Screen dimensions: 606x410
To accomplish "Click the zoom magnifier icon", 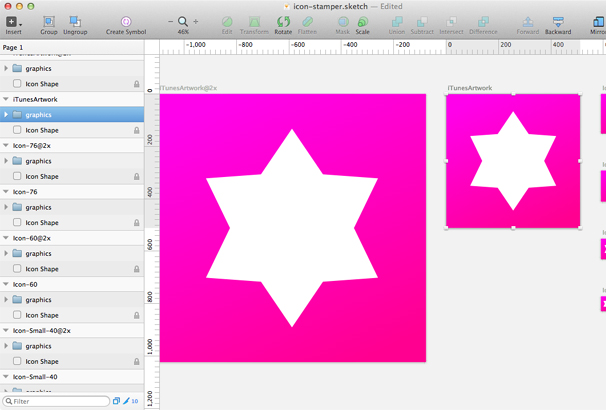I will (x=183, y=21).
